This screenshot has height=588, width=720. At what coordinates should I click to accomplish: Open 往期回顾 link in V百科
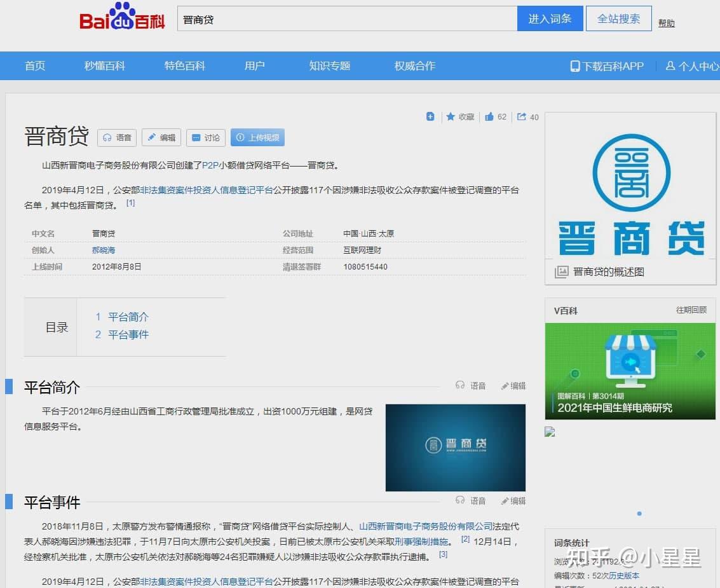tap(691, 310)
